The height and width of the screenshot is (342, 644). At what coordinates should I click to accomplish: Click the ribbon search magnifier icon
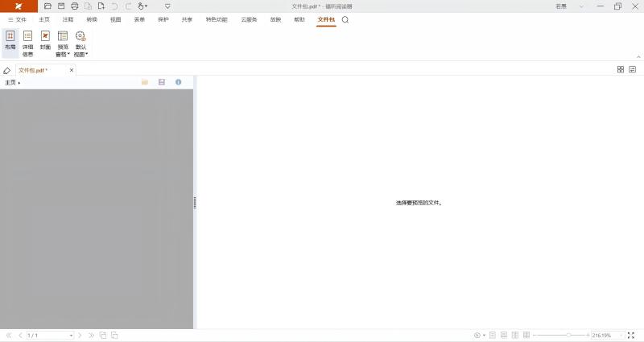345,19
